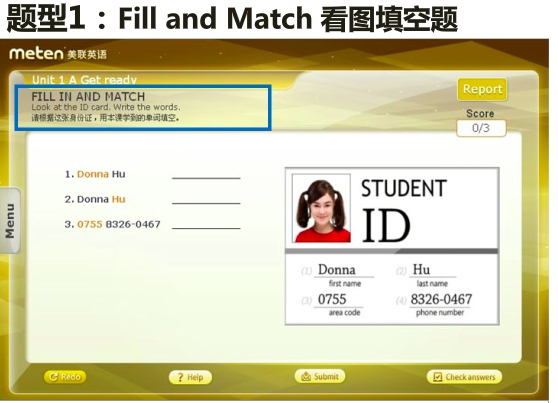Click the student ID photo

(321, 208)
